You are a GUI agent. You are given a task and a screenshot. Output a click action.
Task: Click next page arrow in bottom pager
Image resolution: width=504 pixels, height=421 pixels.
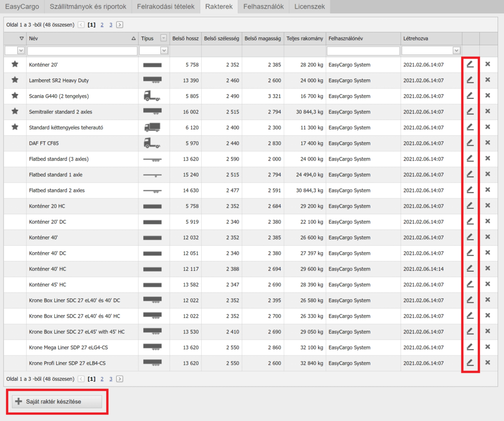pyautogui.click(x=120, y=379)
